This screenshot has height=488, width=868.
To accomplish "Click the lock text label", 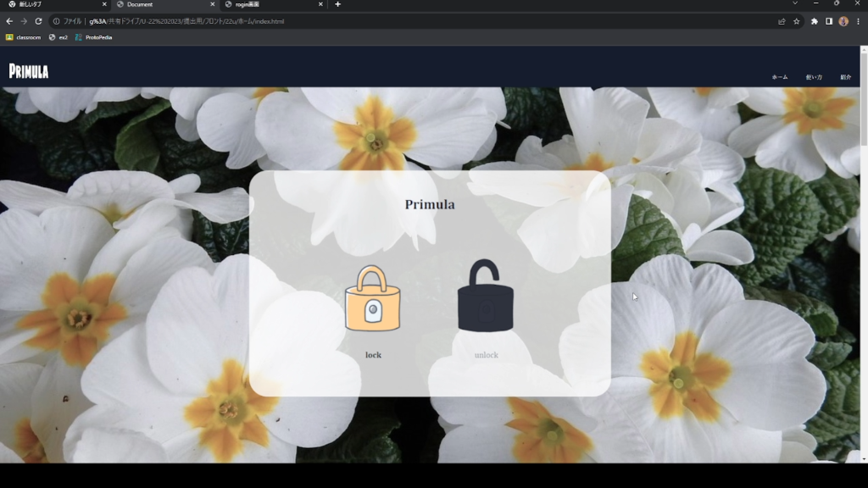I will point(373,355).
